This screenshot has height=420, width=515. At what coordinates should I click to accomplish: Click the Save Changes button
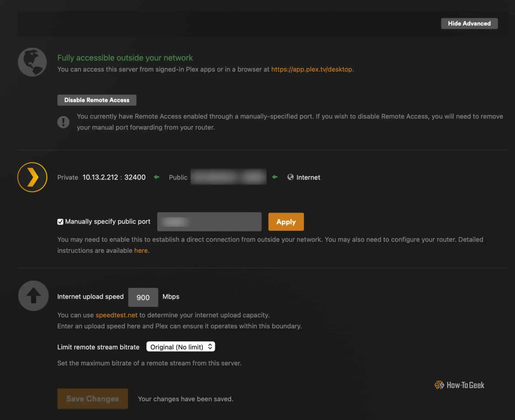93,399
